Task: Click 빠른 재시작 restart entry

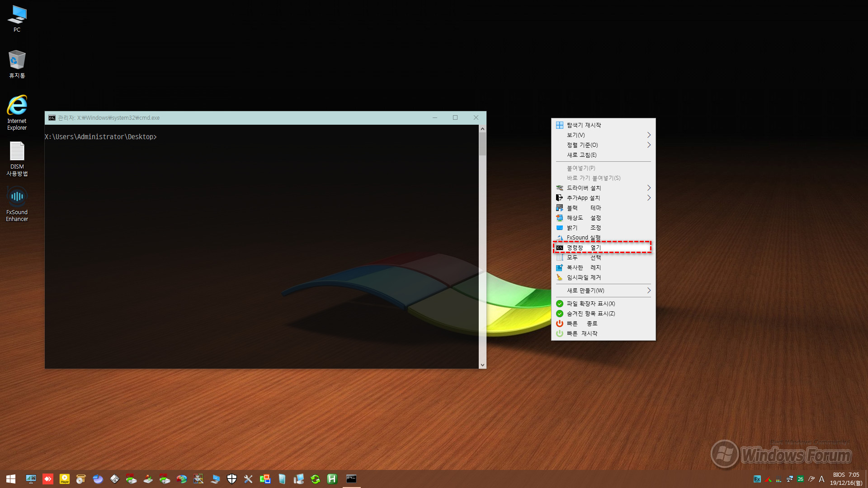Action: [603, 333]
